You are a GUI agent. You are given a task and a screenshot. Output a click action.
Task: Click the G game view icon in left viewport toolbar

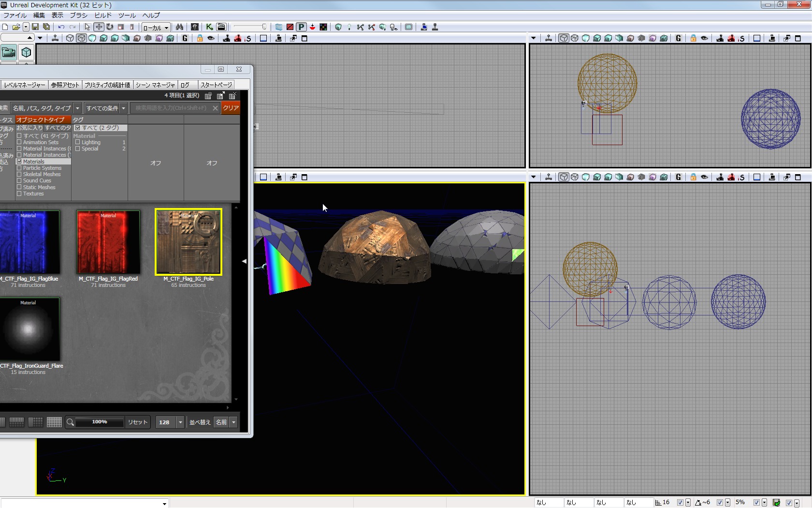click(185, 38)
